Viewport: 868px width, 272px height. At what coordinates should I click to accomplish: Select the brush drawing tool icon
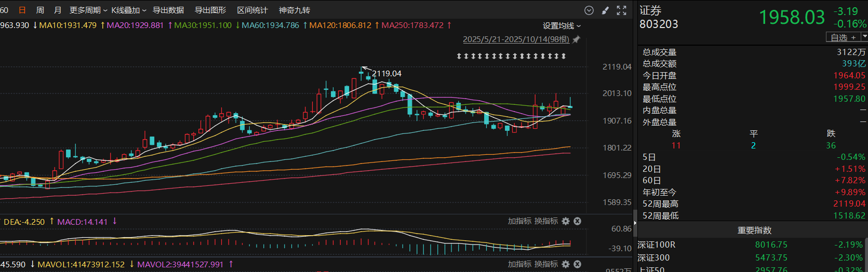pos(605,10)
